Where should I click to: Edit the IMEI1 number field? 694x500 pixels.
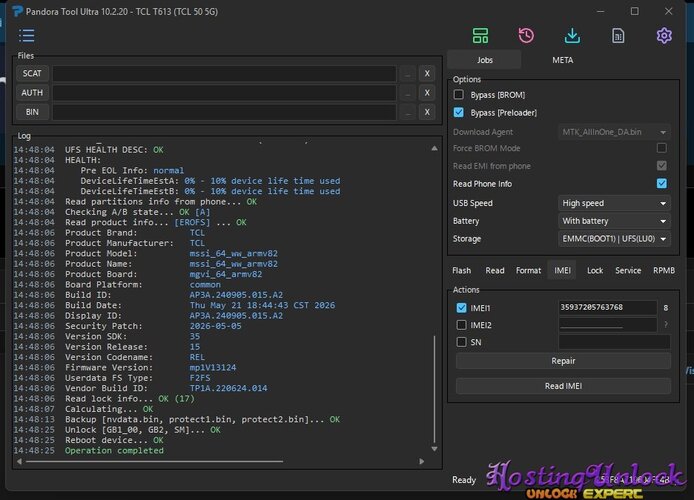coord(608,308)
